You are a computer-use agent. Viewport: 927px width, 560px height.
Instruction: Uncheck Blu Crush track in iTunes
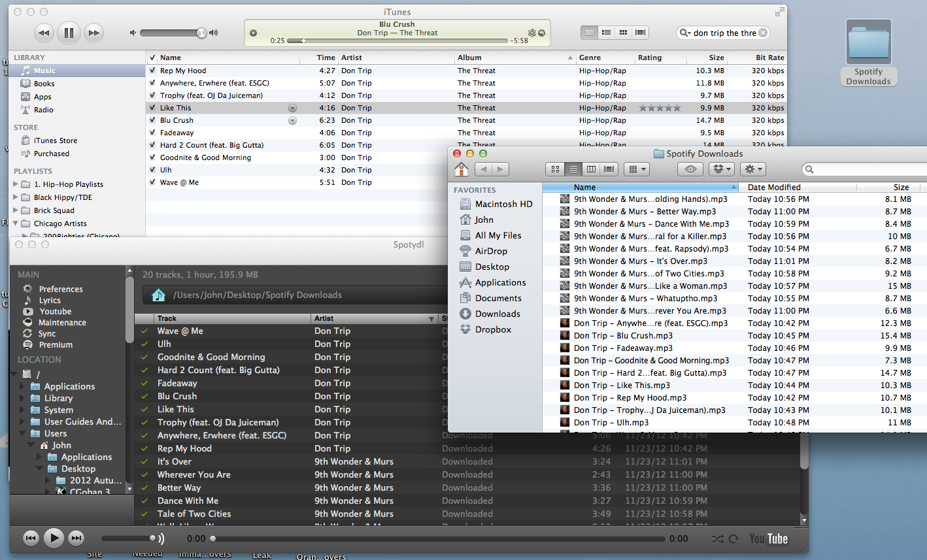[x=152, y=120]
